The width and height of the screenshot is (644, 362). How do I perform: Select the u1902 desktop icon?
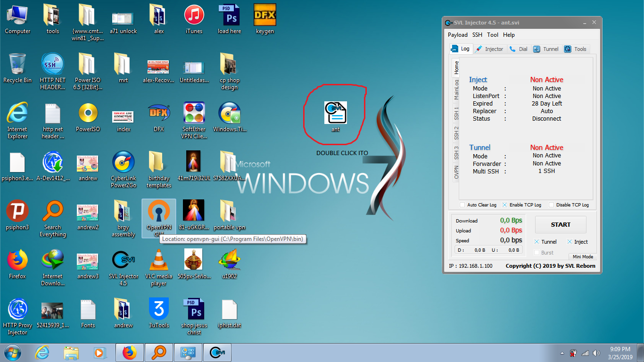(230, 260)
